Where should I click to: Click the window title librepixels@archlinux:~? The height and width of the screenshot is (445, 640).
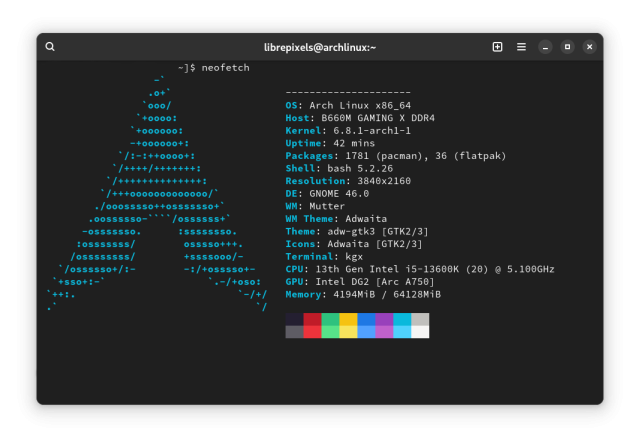point(320,47)
